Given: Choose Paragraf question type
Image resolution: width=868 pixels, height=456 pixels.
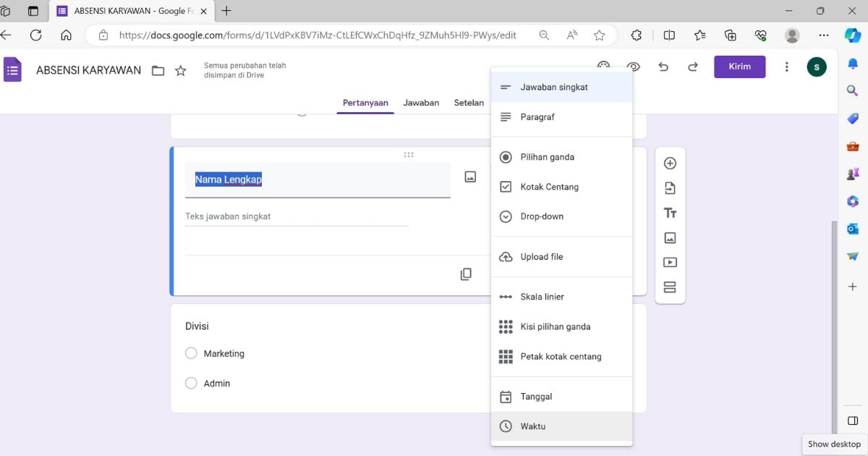Looking at the screenshot, I should click(561, 117).
